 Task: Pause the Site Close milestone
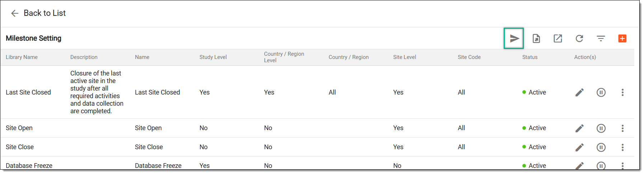[601, 147]
